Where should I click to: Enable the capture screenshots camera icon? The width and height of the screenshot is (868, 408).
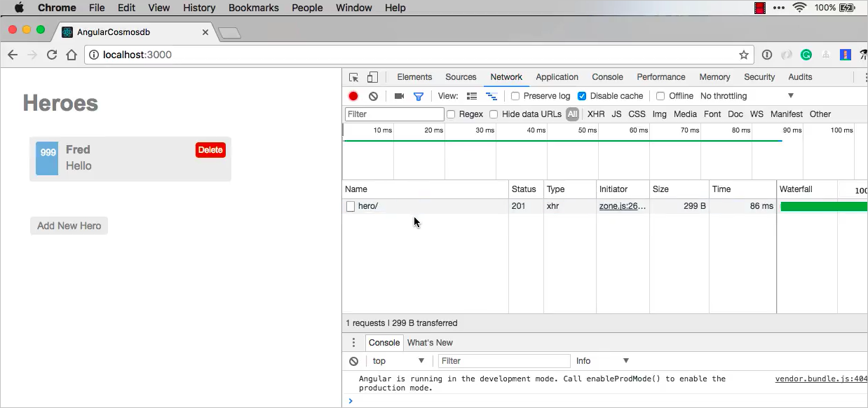tap(399, 96)
